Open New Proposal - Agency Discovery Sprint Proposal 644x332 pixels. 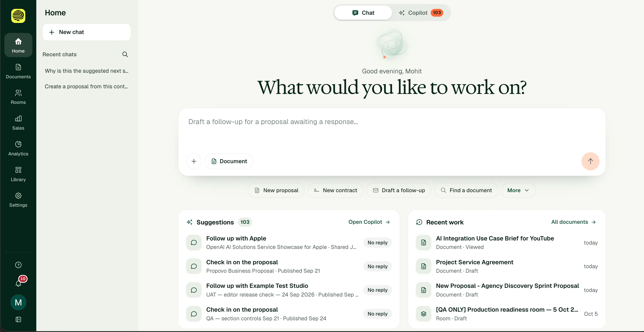click(507, 290)
